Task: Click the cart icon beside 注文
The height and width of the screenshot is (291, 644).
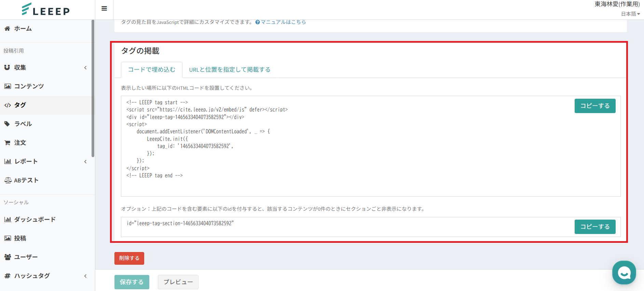Action: pyautogui.click(x=7, y=143)
